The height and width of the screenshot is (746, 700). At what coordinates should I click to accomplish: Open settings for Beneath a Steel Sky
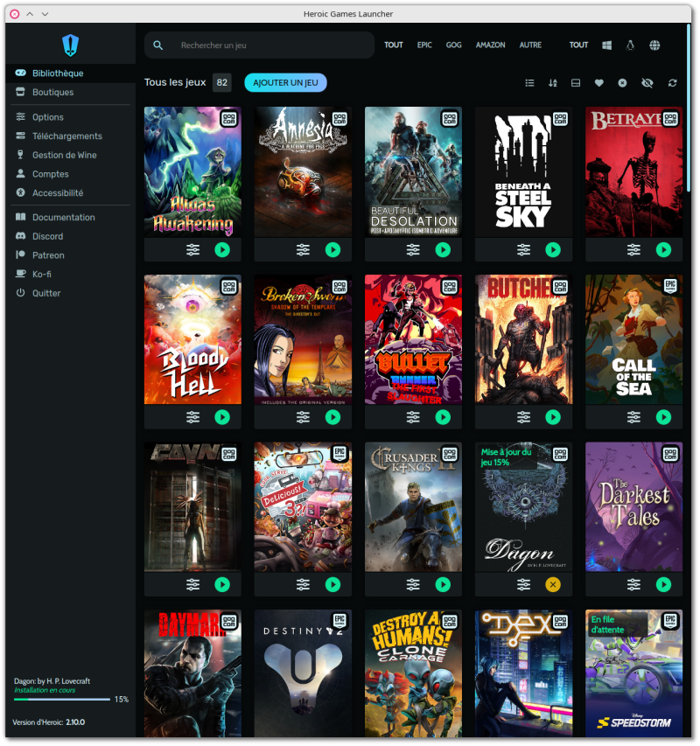523,250
